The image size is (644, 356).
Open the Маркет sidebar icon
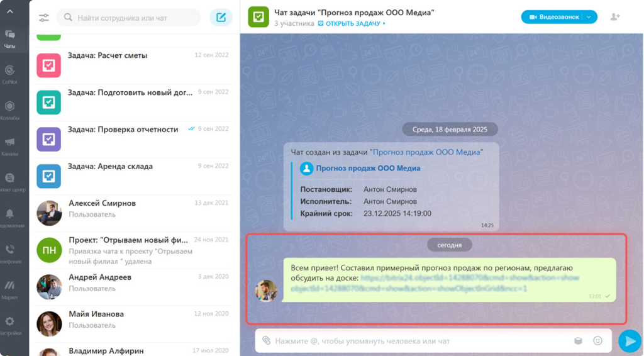click(9, 287)
